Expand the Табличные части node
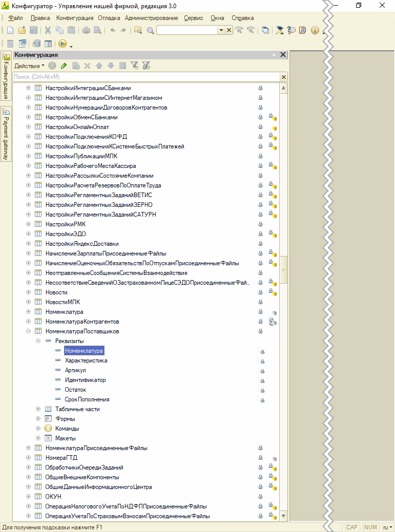The width and height of the screenshot is (395, 532). pos(38,409)
